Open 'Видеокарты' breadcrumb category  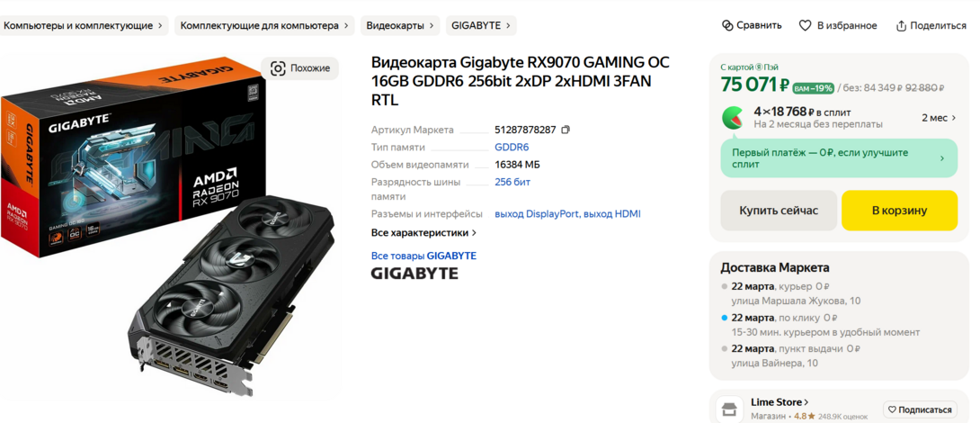[400, 26]
